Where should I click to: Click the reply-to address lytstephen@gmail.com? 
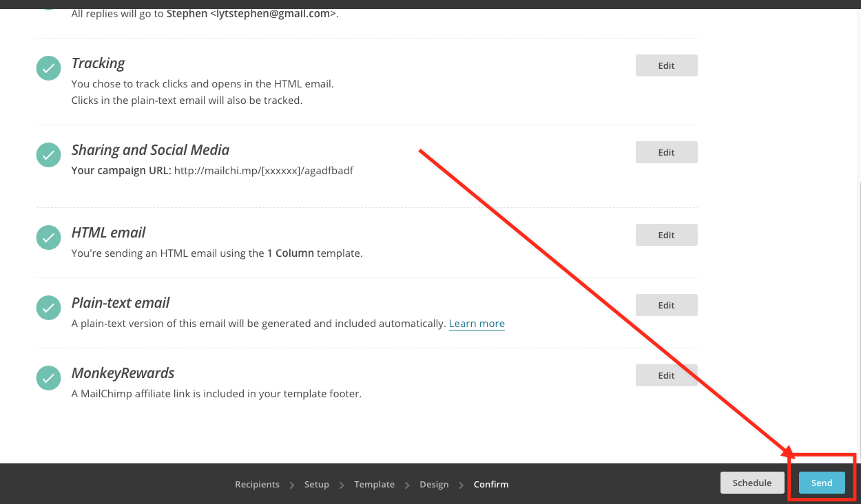273,13
